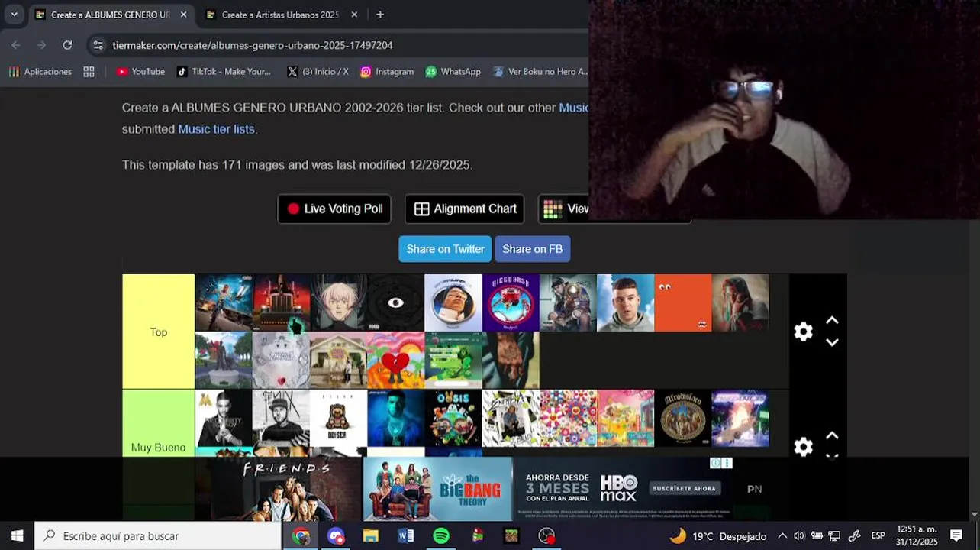Open the WinRAR books icon in taskbar
980x550 pixels.
[x=477, y=536]
